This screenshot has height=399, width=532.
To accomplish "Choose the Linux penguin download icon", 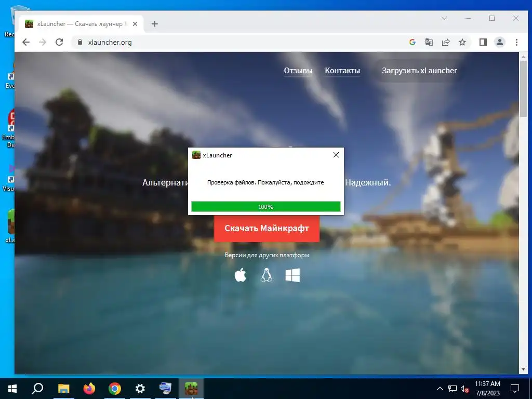I will [267, 275].
